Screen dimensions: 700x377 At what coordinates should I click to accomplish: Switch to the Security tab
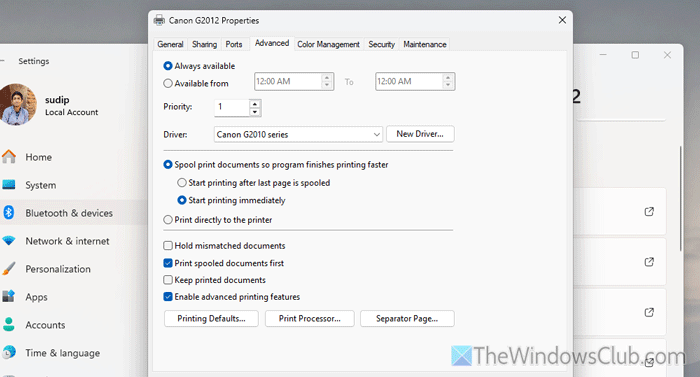[x=382, y=44]
